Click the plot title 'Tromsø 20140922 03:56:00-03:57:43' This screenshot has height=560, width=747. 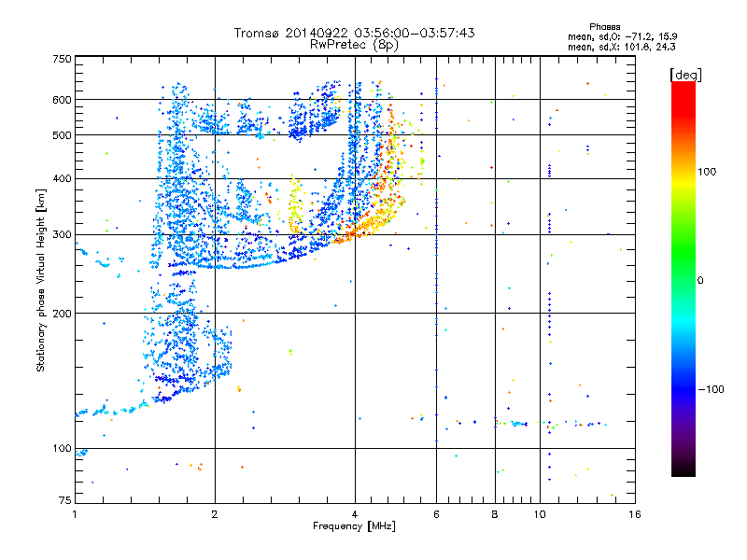pyautogui.click(x=355, y=33)
